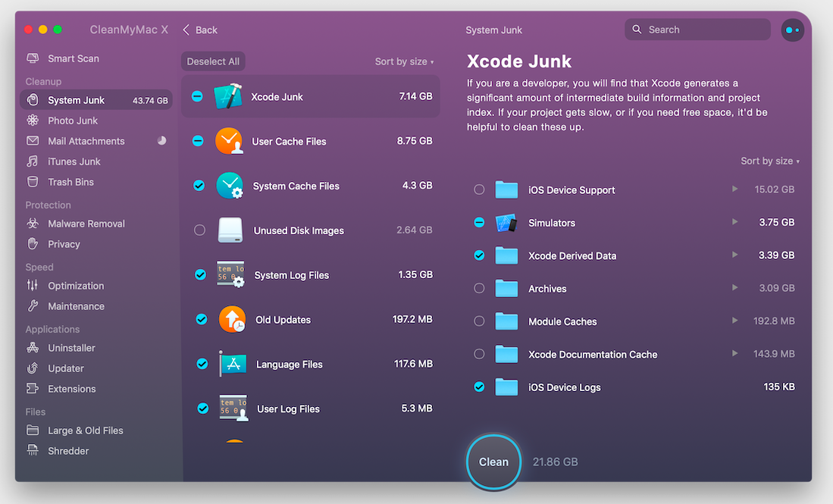Click the Shredder icon

coord(33,450)
